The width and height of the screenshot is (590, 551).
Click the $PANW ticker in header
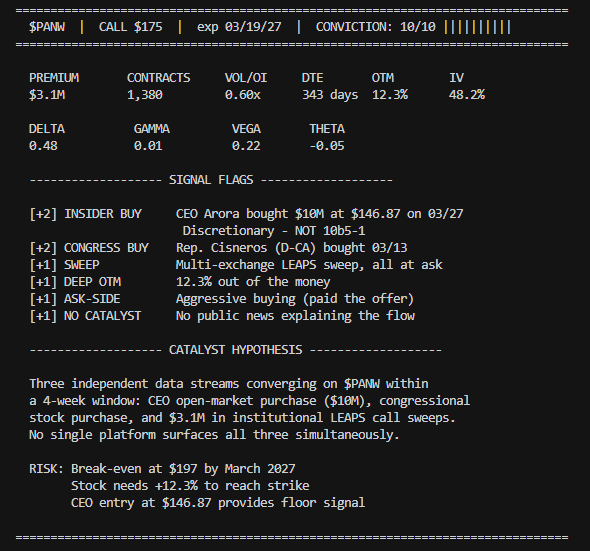tap(47, 27)
